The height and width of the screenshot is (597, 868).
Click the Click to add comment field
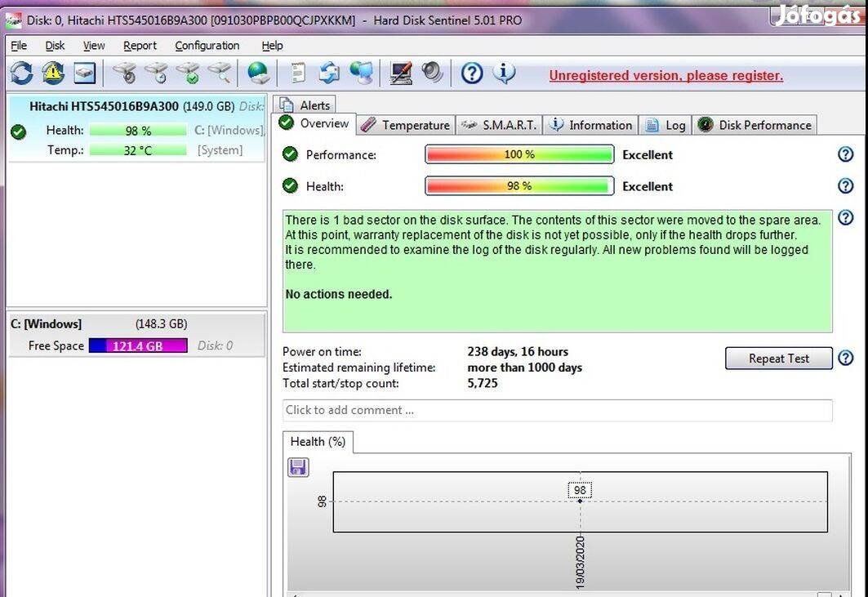pos(557,410)
